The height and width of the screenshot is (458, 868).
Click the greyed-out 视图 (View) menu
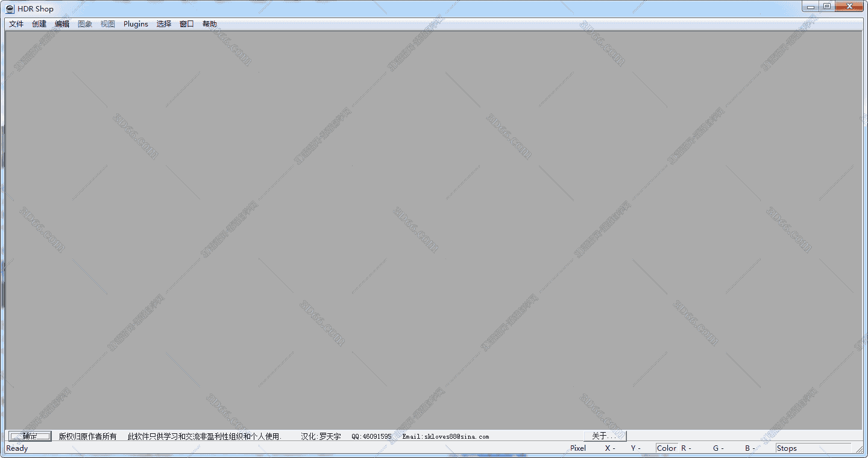pyautogui.click(x=108, y=24)
